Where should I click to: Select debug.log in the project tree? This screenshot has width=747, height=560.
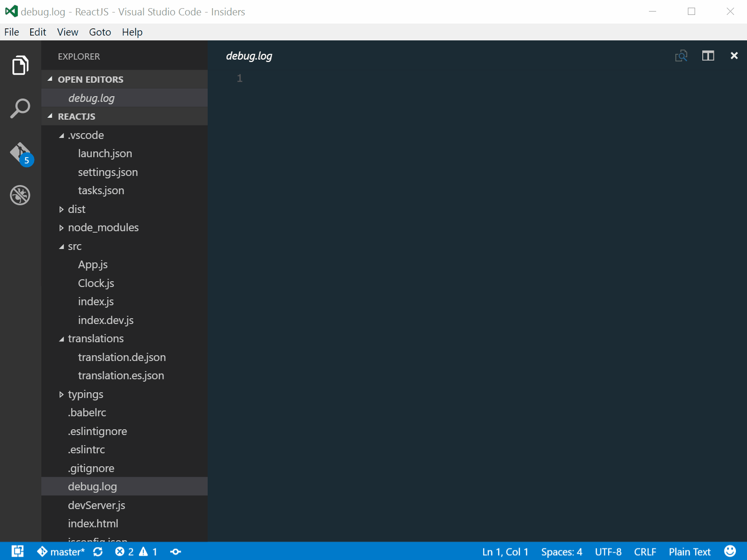pos(124,486)
